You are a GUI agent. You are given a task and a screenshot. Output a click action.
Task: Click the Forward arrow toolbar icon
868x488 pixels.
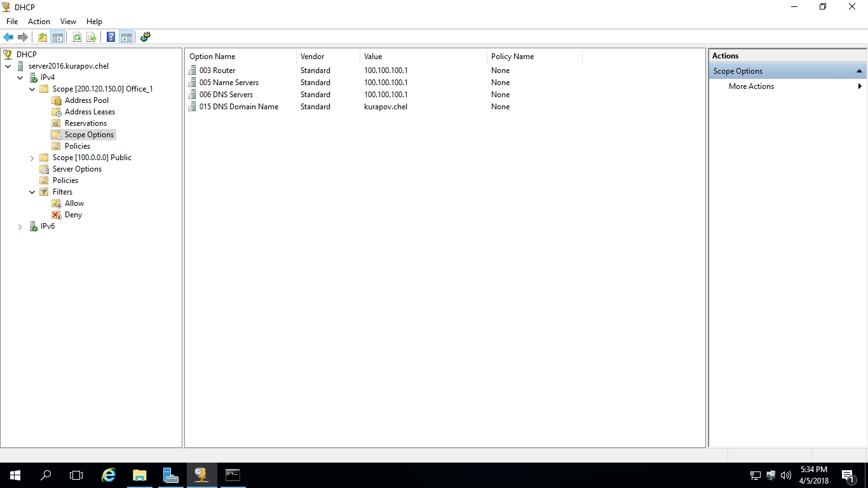pos(23,37)
